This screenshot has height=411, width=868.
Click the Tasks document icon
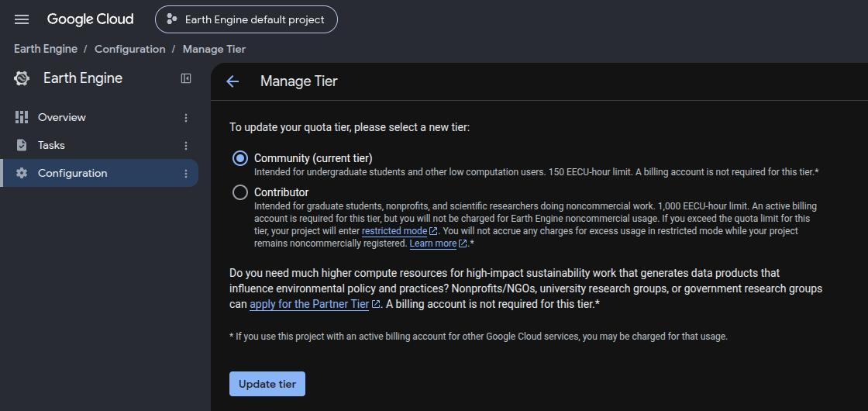pos(22,145)
